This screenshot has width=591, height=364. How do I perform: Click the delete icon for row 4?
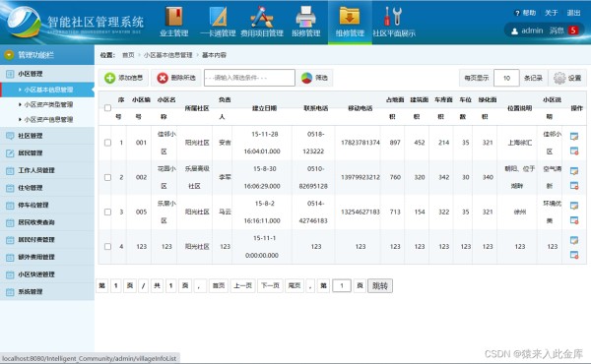coord(574,255)
